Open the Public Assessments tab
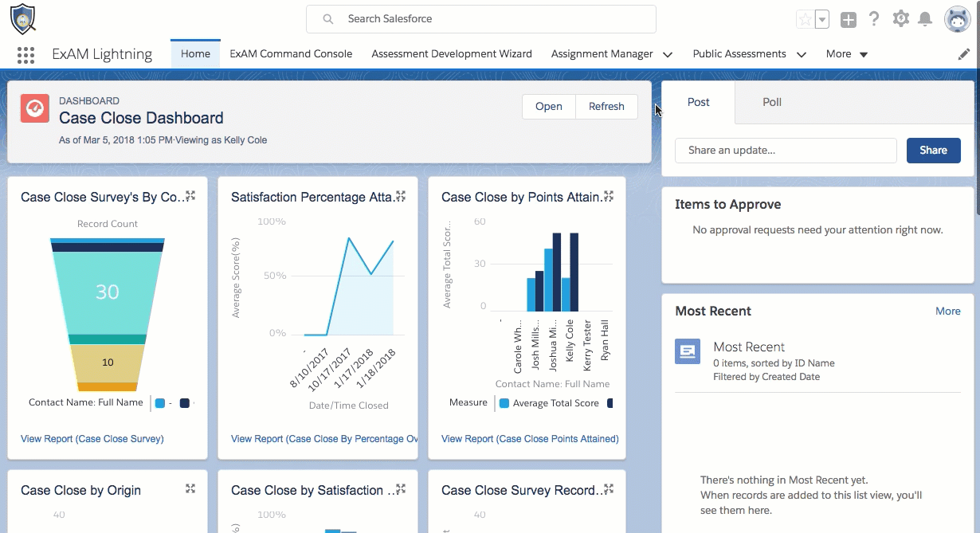The width and height of the screenshot is (980, 533). coord(739,54)
